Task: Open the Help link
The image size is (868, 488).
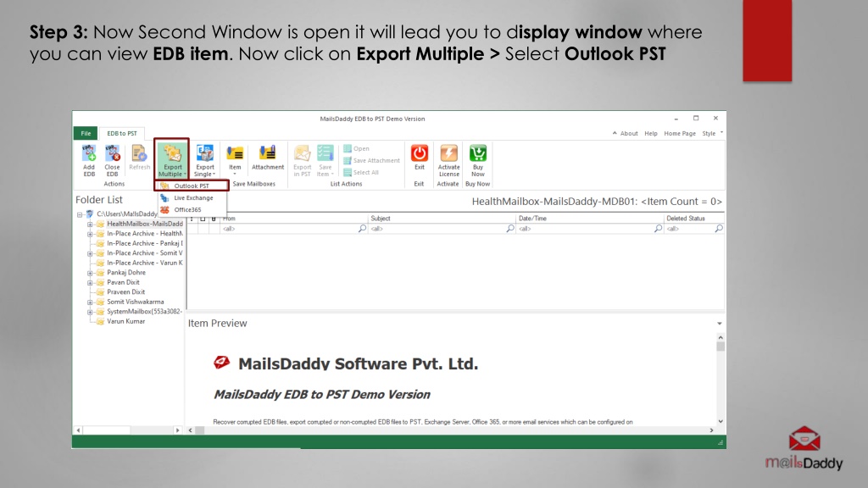Action: (x=651, y=133)
